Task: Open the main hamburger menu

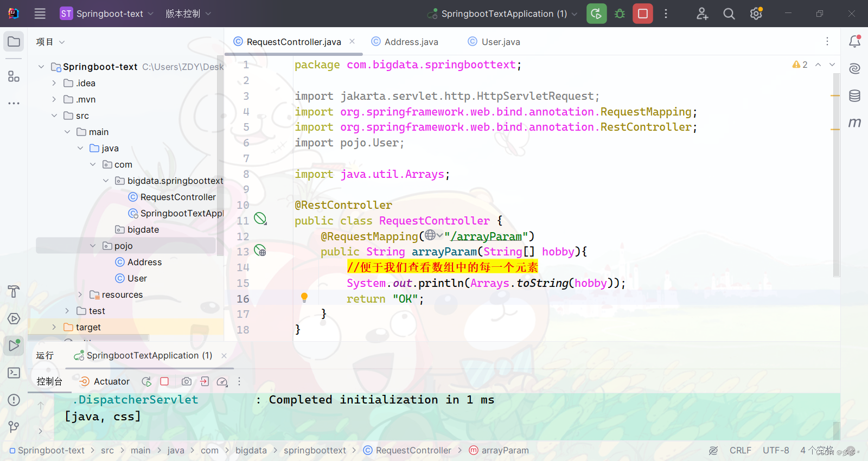Action: pyautogui.click(x=40, y=14)
